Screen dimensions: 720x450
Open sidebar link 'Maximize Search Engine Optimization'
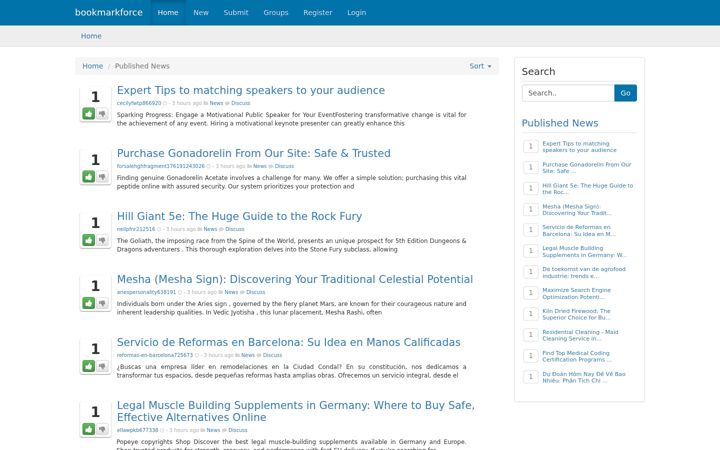576,293
